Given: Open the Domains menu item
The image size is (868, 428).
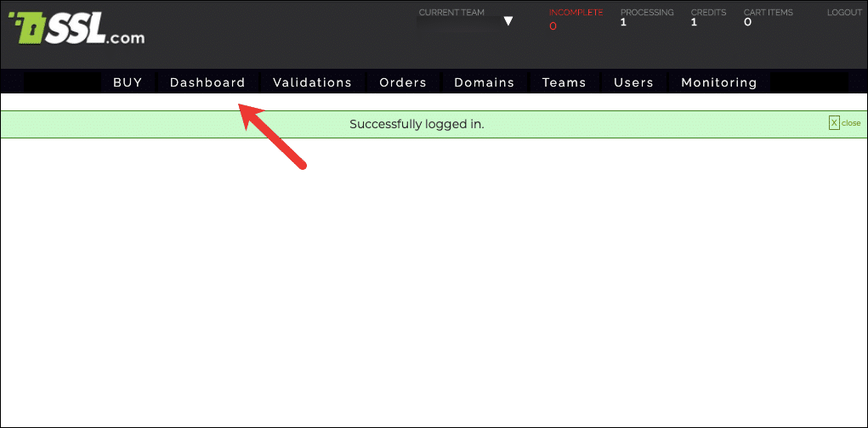Looking at the screenshot, I should click(484, 82).
